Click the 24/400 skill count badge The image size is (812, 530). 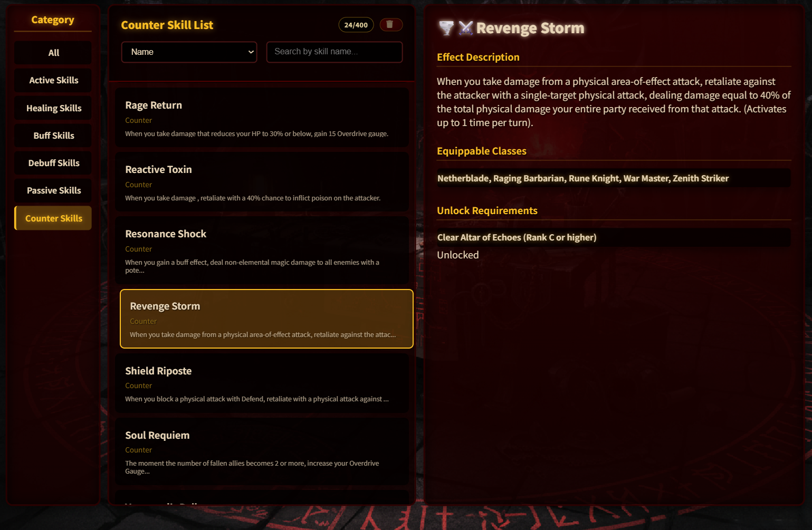tap(356, 25)
